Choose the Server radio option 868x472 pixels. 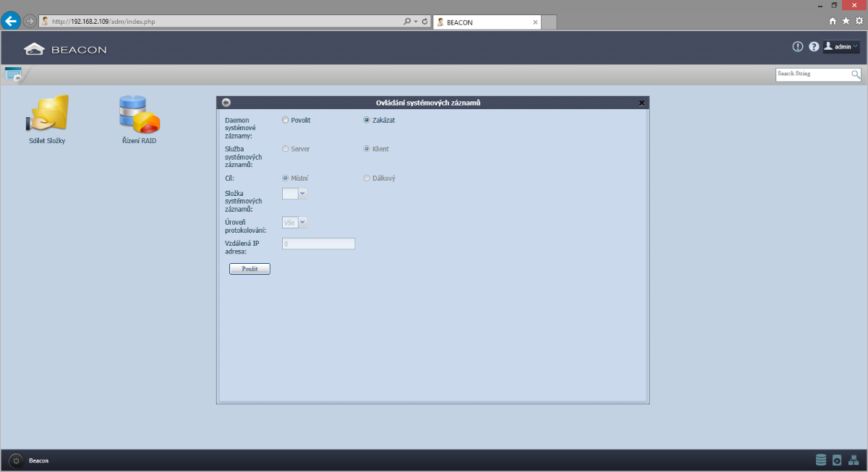pyautogui.click(x=286, y=149)
